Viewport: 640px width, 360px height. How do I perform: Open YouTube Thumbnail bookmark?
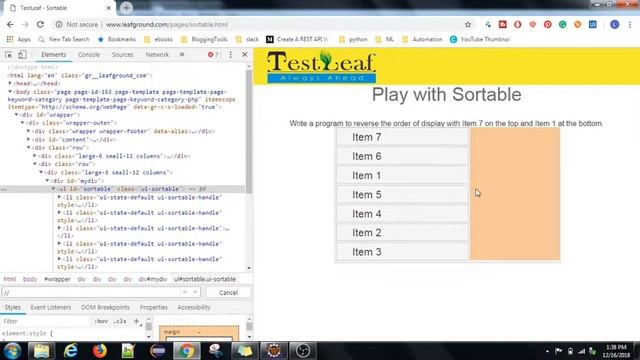click(x=480, y=39)
